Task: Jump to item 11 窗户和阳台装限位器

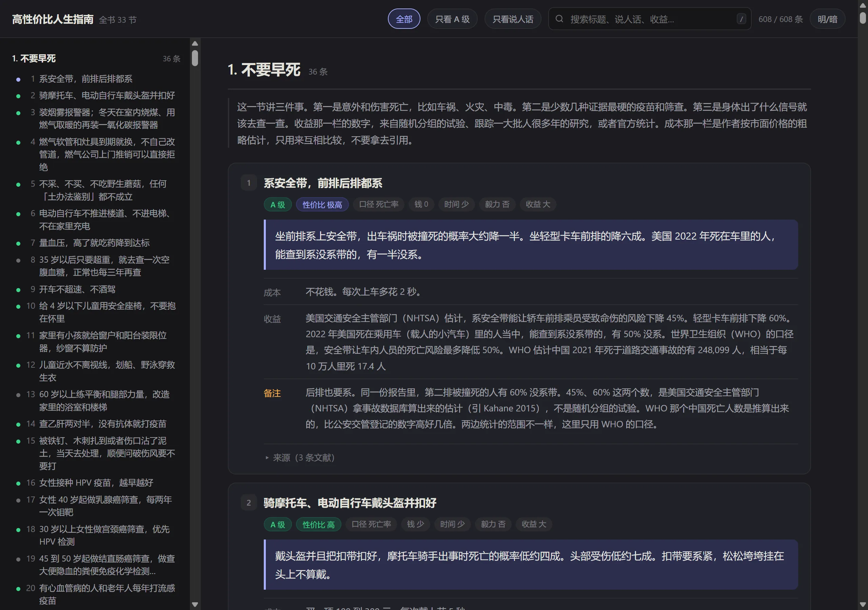Action: (96, 342)
